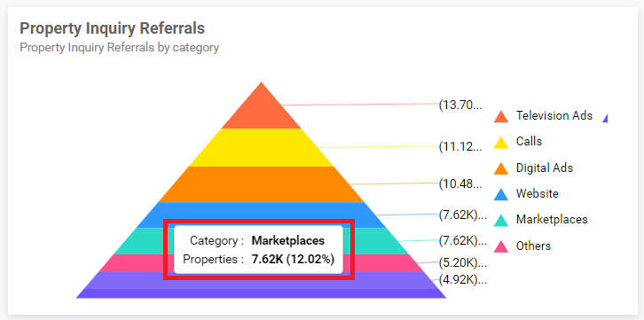Viewport: 644px width, 320px height.
Task: Click the orange Digital Ads legend triangle
Action: (500, 168)
